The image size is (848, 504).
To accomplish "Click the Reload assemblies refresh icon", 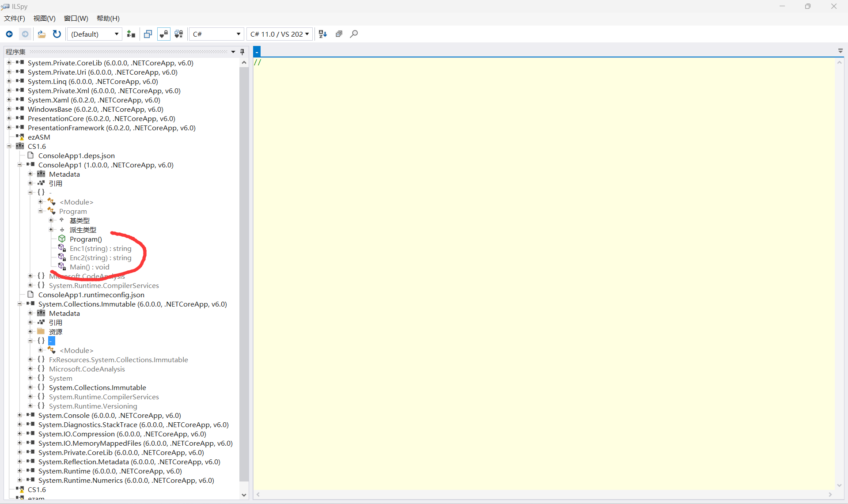I will pos(57,34).
